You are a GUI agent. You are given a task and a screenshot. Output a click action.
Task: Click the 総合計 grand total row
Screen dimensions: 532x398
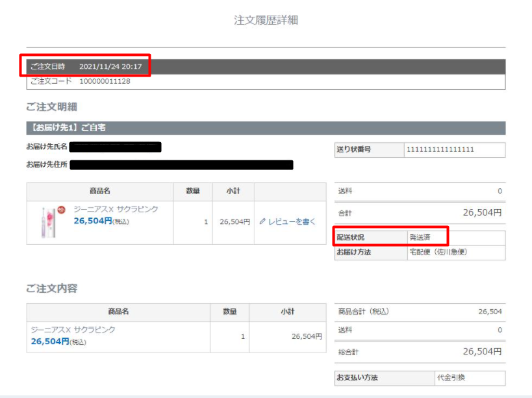420,352
